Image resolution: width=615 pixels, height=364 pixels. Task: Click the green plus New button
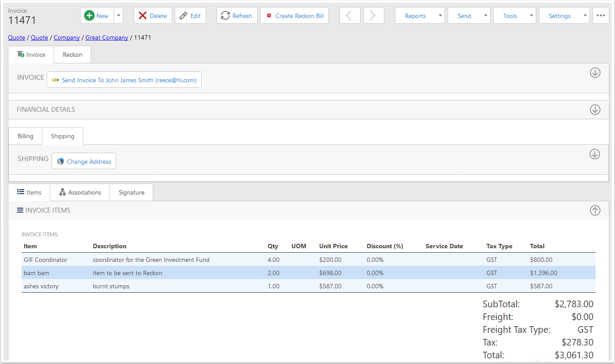click(97, 16)
